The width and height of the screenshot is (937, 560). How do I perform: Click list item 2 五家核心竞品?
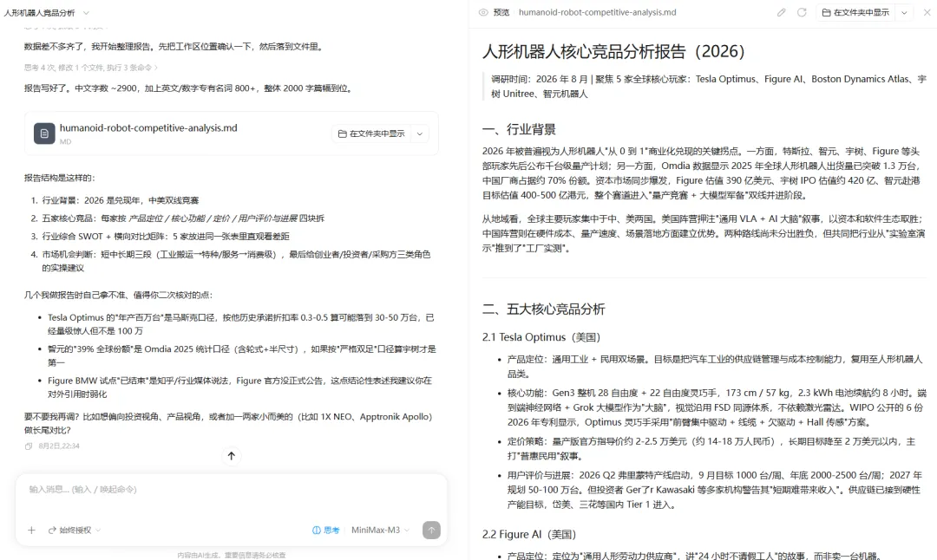183,218
